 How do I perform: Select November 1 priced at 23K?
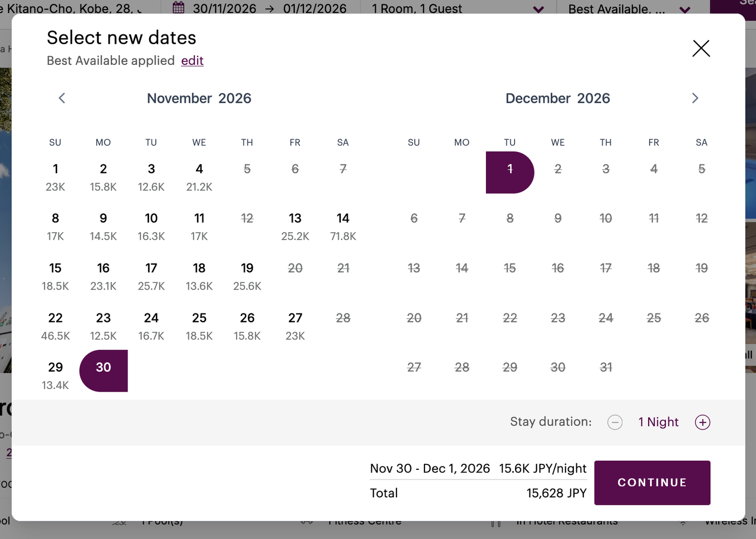[55, 177]
